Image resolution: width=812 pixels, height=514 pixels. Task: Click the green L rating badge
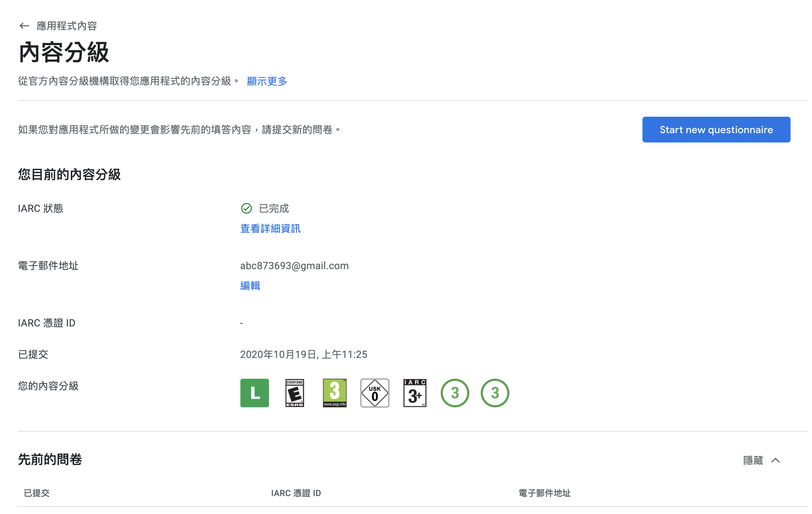254,393
